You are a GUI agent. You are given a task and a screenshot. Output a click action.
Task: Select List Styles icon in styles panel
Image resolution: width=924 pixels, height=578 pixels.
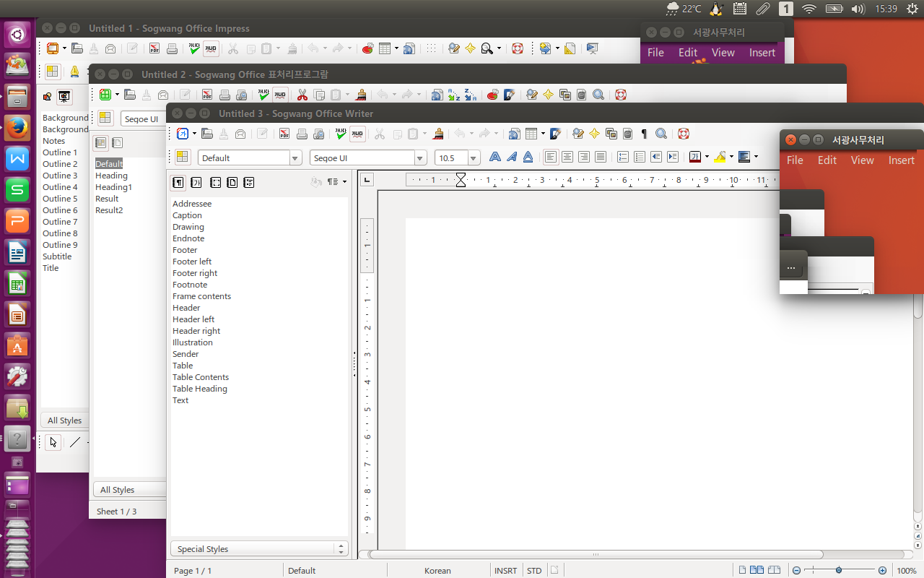[x=248, y=182]
